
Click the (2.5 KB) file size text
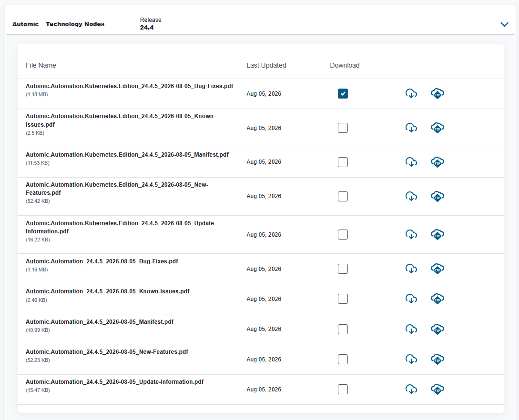point(35,133)
